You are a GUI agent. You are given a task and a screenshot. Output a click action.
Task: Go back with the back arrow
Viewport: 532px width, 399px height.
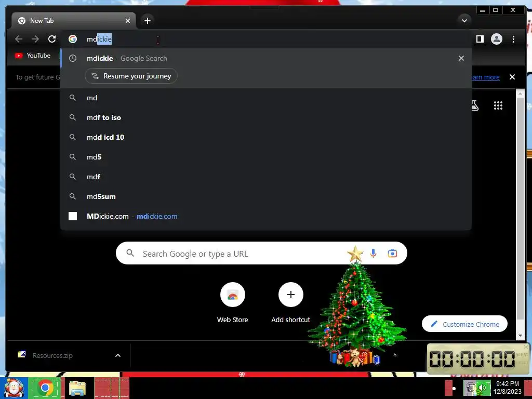tap(19, 39)
